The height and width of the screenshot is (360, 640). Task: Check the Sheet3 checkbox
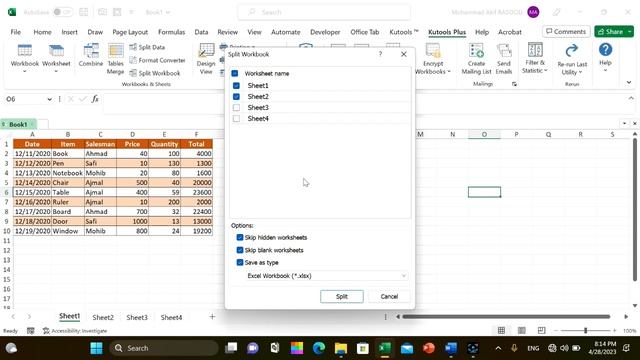(x=236, y=108)
